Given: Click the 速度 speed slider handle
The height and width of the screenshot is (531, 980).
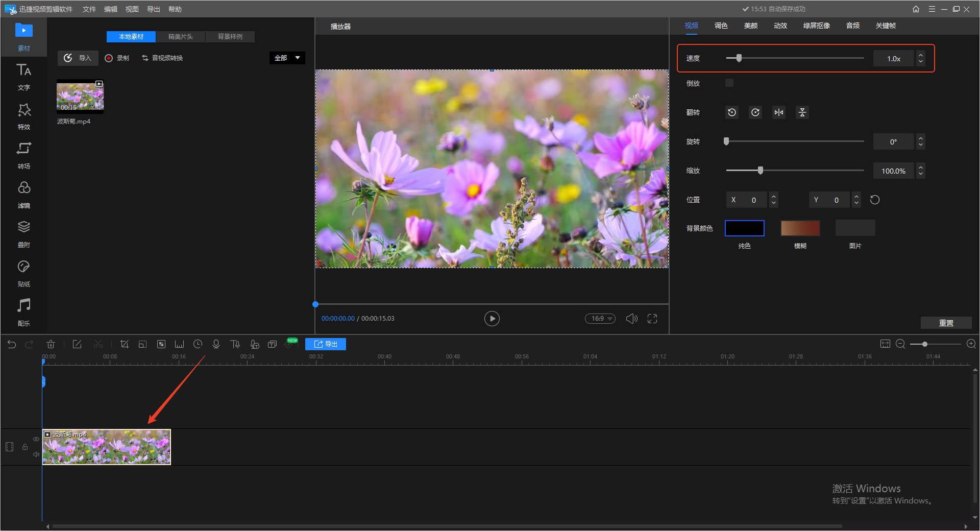Looking at the screenshot, I should pyautogui.click(x=739, y=58).
